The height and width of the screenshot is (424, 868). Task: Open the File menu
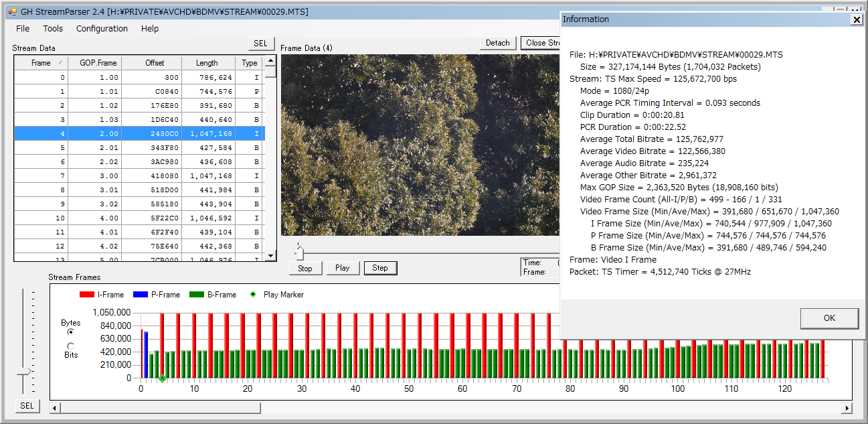click(23, 29)
